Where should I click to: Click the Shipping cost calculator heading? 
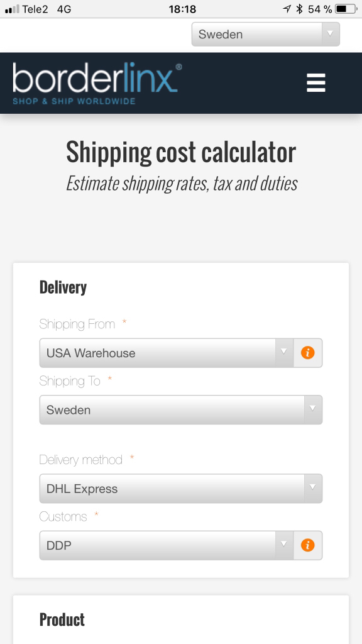pos(181,152)
